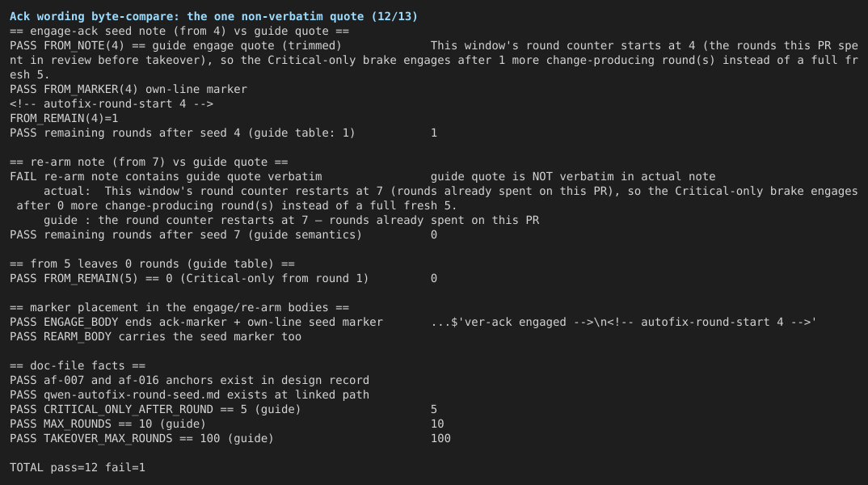The width and height of the screenshot is (868, 485).
Task: Click the 'qwen-autofix-round-seed.md exists' line
Action: 189,394
